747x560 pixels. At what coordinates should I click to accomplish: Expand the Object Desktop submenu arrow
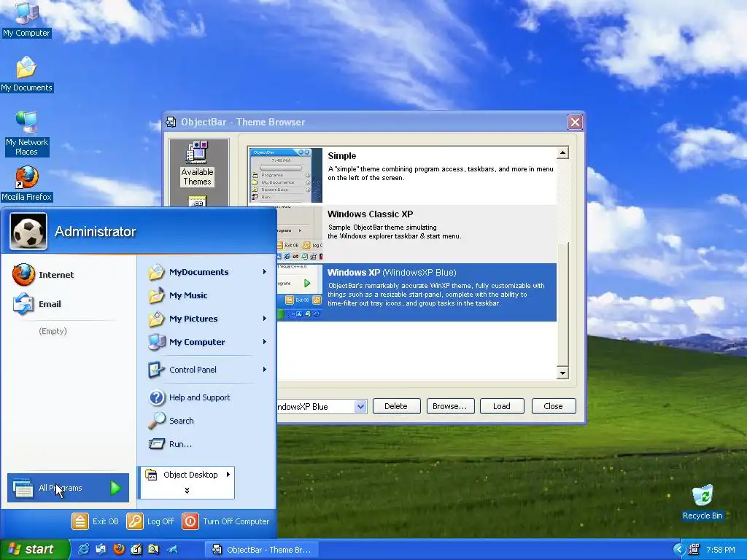tap(228, 474)
